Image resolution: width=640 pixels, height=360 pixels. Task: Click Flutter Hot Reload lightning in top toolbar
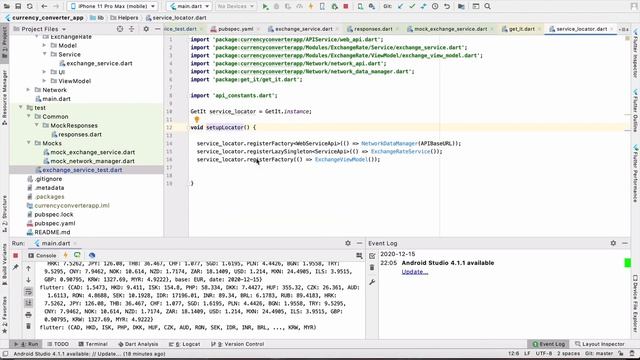pos(311,7)
